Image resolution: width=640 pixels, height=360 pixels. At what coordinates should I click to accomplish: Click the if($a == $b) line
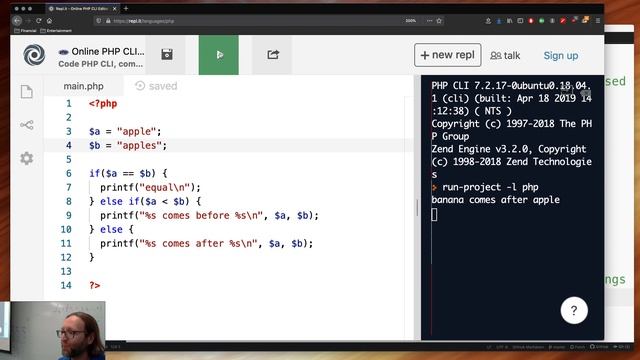(x=128, y=173)
